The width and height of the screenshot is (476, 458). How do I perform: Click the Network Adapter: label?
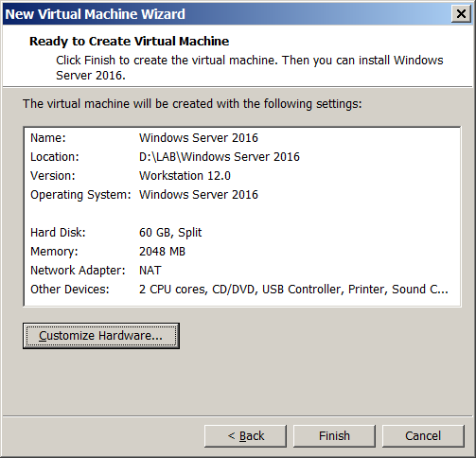(x=78, y=271)
